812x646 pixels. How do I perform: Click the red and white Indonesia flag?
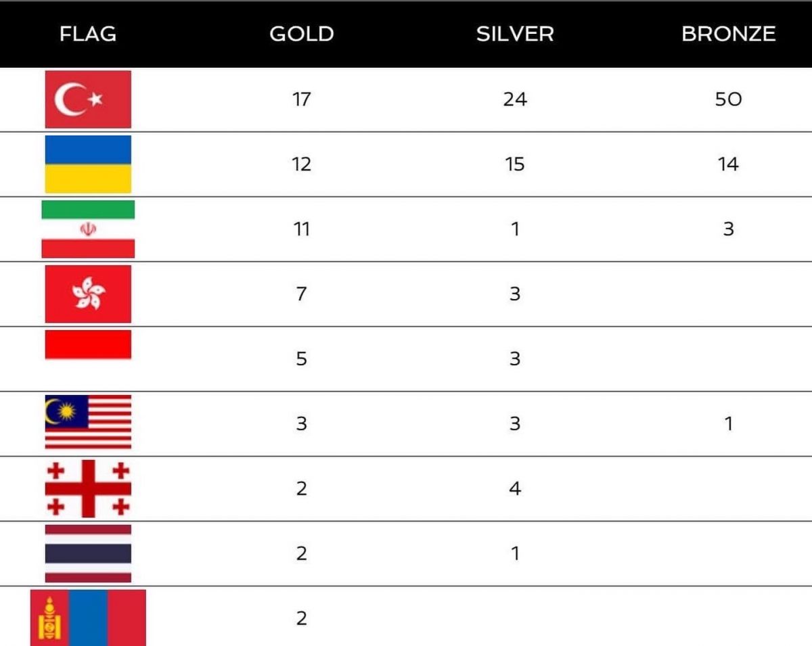coord(88,352)
